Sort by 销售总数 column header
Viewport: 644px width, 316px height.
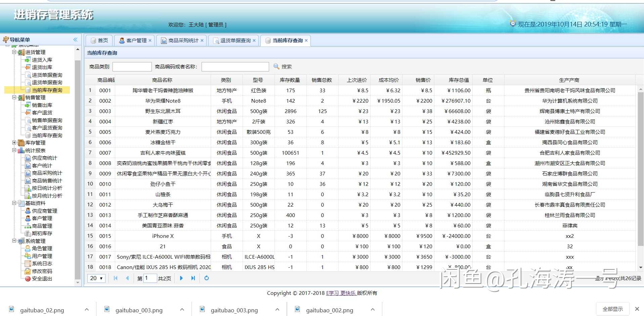pos(322,80)
